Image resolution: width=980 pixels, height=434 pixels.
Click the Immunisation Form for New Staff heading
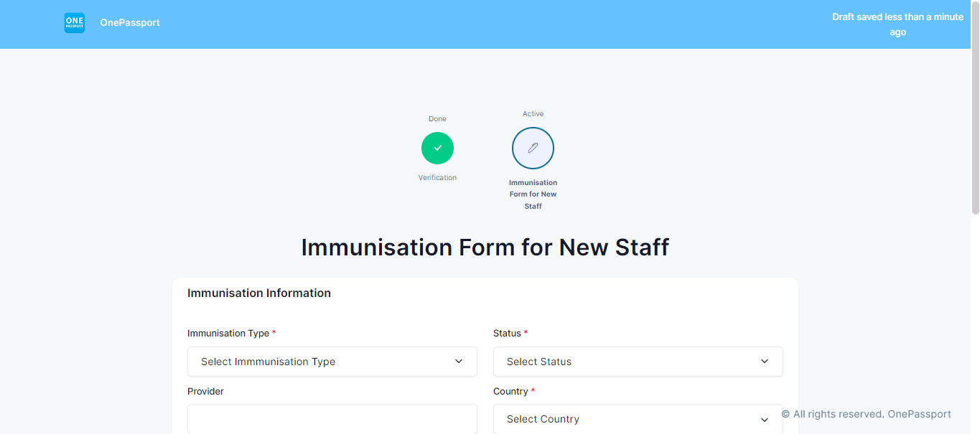485,247
